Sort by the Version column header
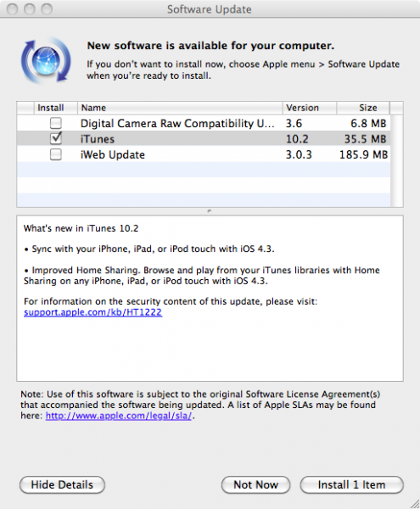420x509 pixels. 310,108
